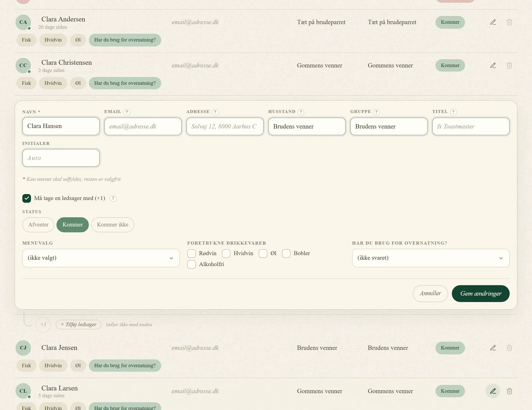Set status to Afventer
The height and width of the screenshot is (410, 532).
click(x=38, y=225)
